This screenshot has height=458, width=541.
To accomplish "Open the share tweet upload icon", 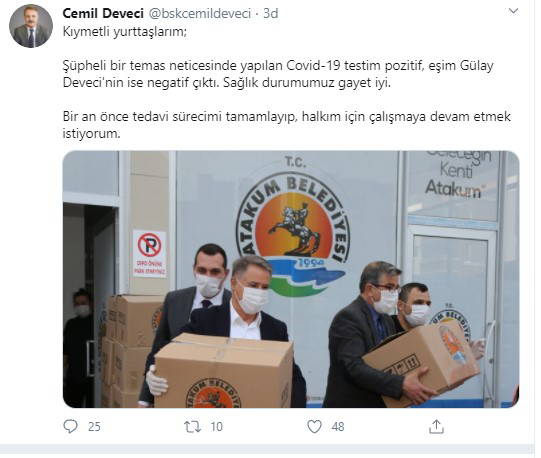I will [436, 427].
